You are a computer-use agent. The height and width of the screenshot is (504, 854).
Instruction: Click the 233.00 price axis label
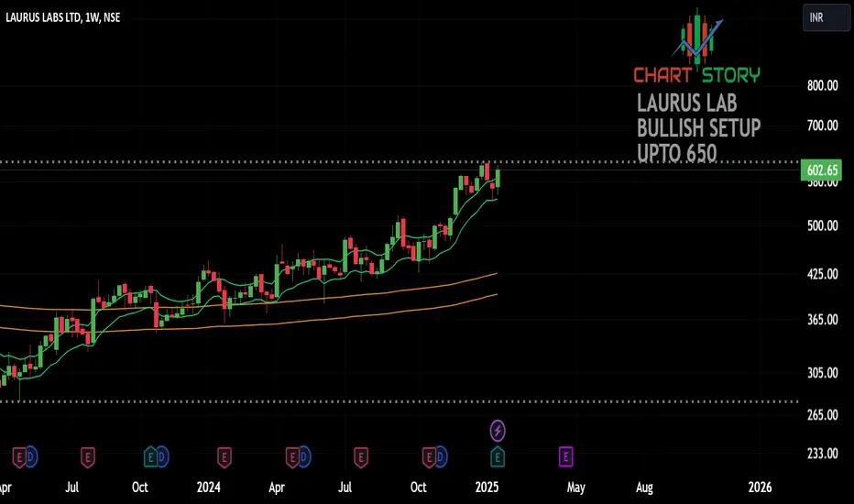tap(823, 454)
